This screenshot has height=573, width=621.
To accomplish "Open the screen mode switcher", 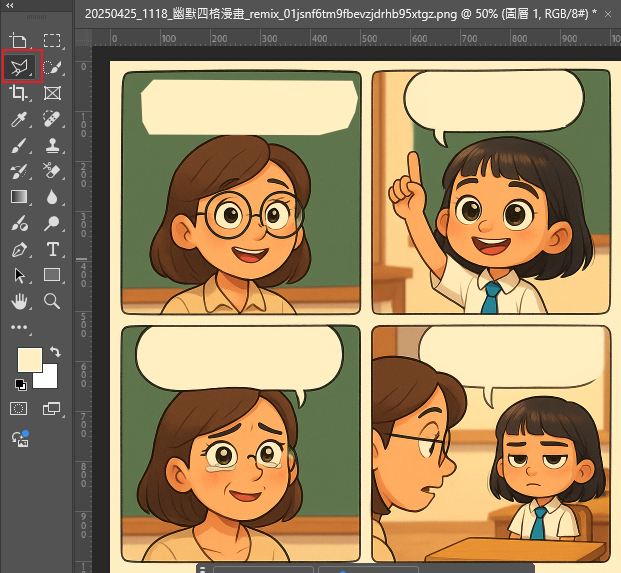I will click(x=52, y=408).
